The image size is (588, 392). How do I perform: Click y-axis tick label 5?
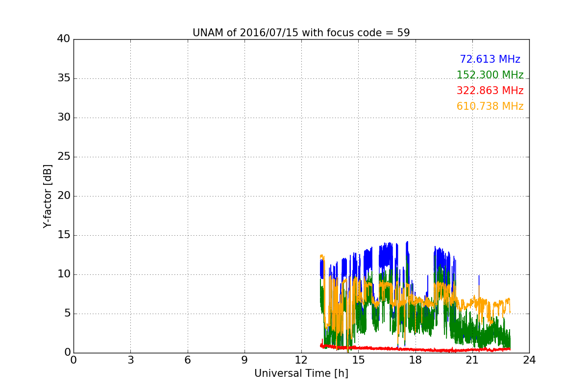coord(67,314)
